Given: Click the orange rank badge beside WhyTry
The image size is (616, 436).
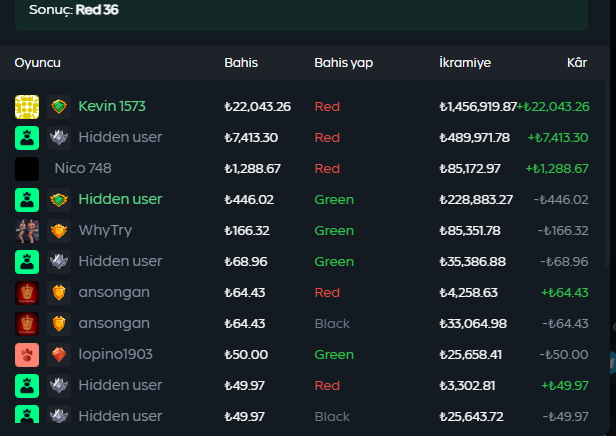Looking at the screenshot, I should pyautogui.click(x=59, y=231).
